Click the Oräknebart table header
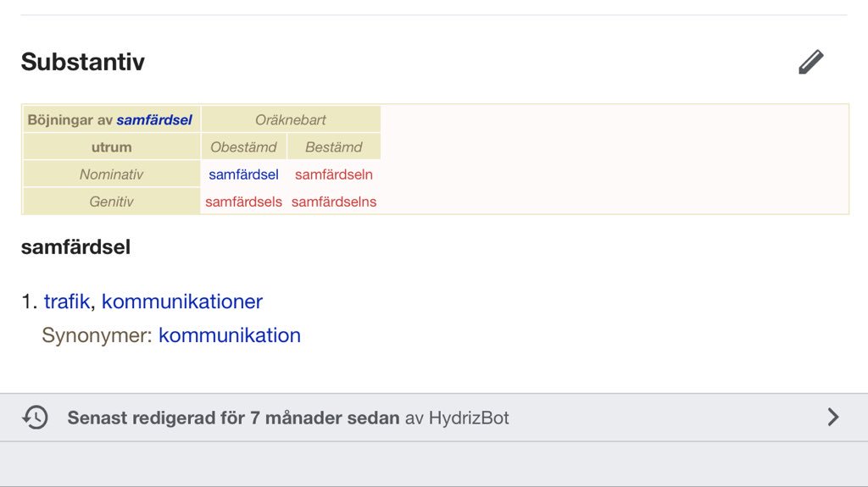The image size is (868, 487). (x=291, y=119)
